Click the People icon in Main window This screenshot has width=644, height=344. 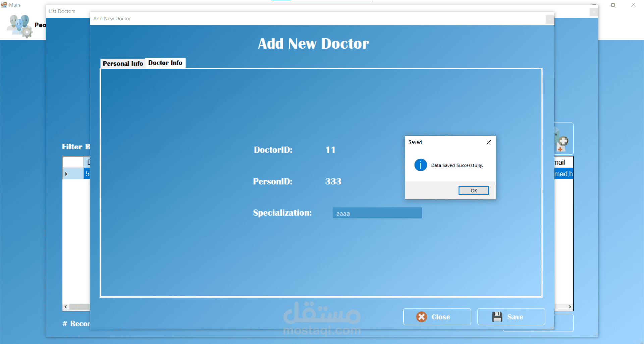point(20,26)
